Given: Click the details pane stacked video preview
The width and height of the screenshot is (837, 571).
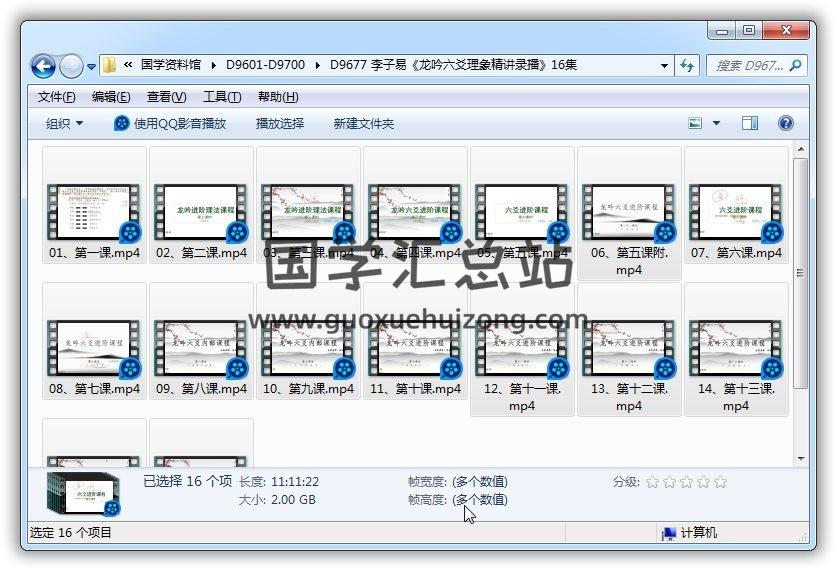Looking at the screenshot, I should click(x=83, y=495).
